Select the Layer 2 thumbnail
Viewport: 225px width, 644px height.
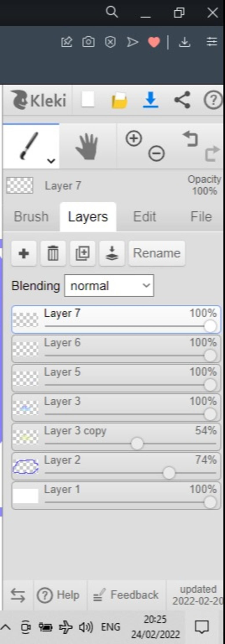pos(25,466)
